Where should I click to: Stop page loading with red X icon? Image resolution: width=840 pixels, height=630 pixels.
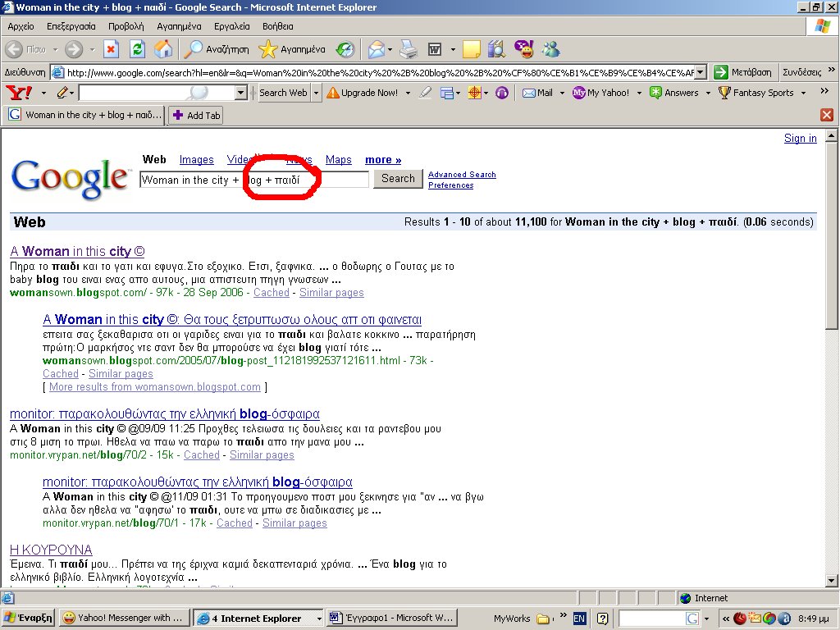pyautogui.click(x=111, y=50)
